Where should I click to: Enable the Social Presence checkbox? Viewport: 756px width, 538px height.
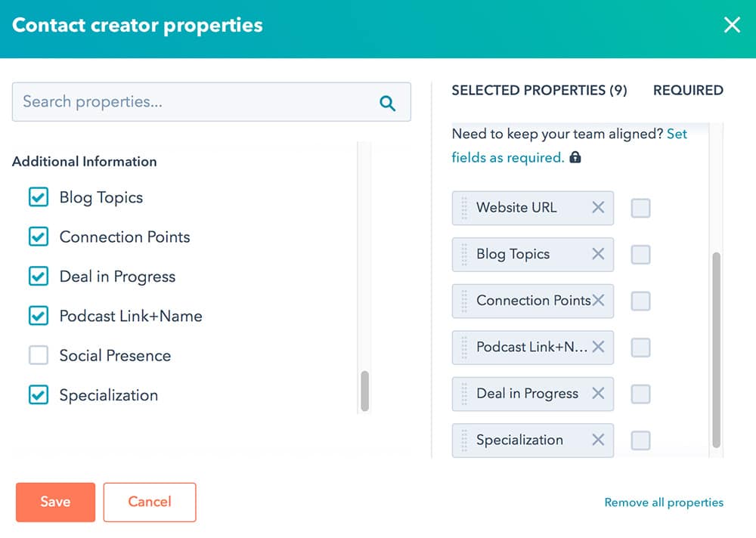39,355
